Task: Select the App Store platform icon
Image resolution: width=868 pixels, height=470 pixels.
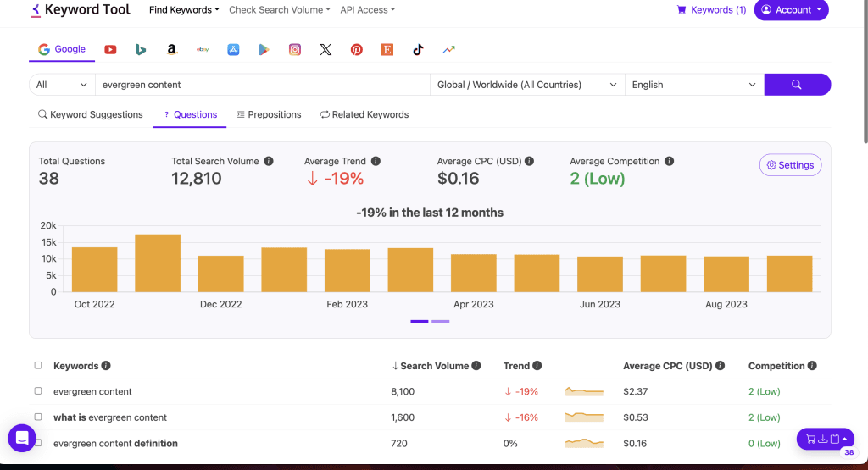Action: pyautogui.click(x=233, y=50)
